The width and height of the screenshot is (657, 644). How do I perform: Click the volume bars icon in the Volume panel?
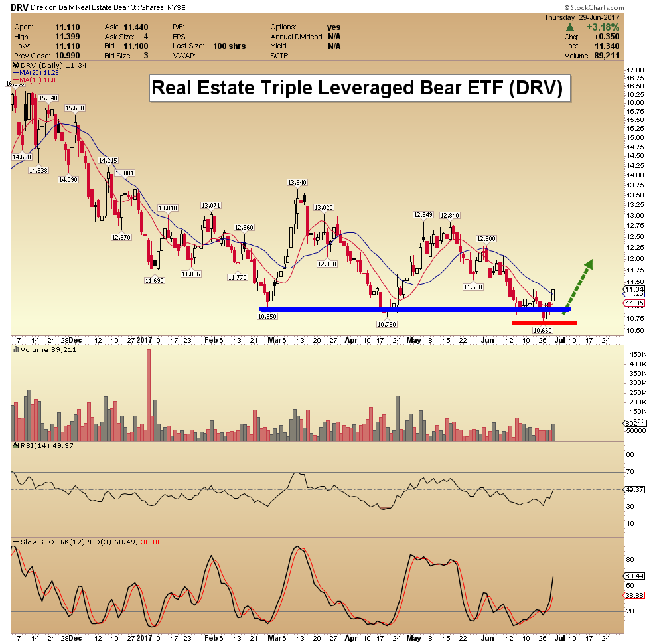(x=16, y=349)
